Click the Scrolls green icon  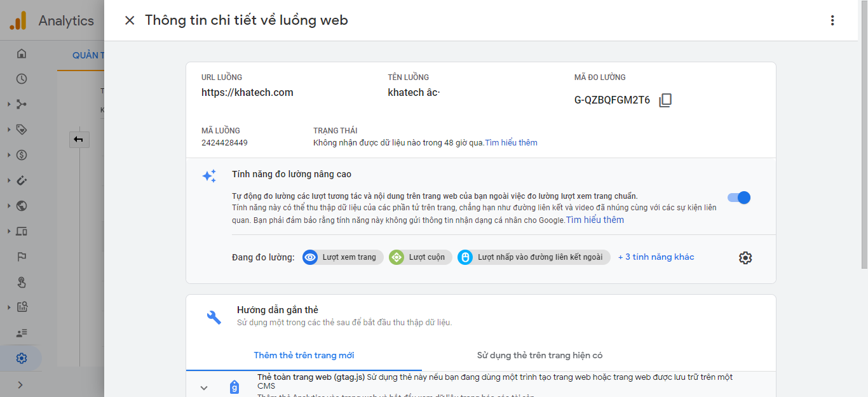click(x=397, y=257)
